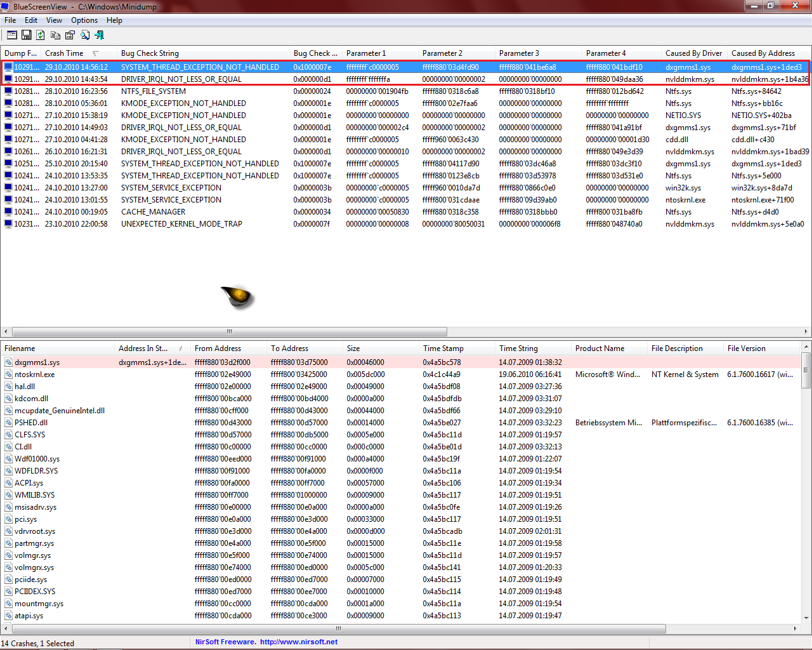Visit the http://www.nirsoft.net link
This screenshot has width=812, height=650.
pyautogui.click(x=299, y=642)
